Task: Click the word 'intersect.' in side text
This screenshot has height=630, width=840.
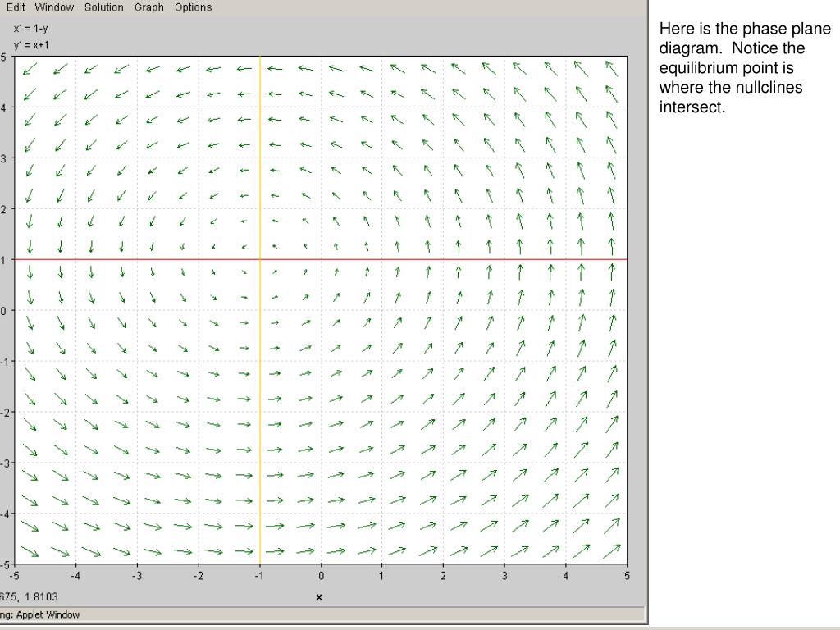Action: 692,107
